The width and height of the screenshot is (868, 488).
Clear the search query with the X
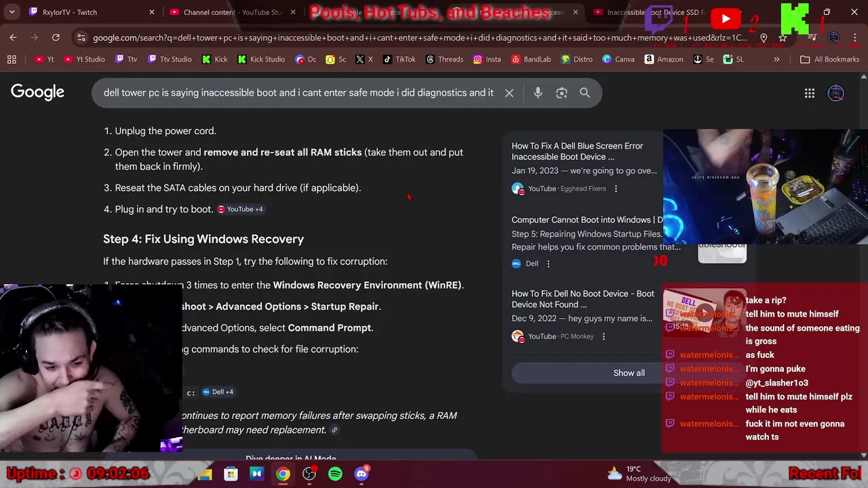click(509, 93)
